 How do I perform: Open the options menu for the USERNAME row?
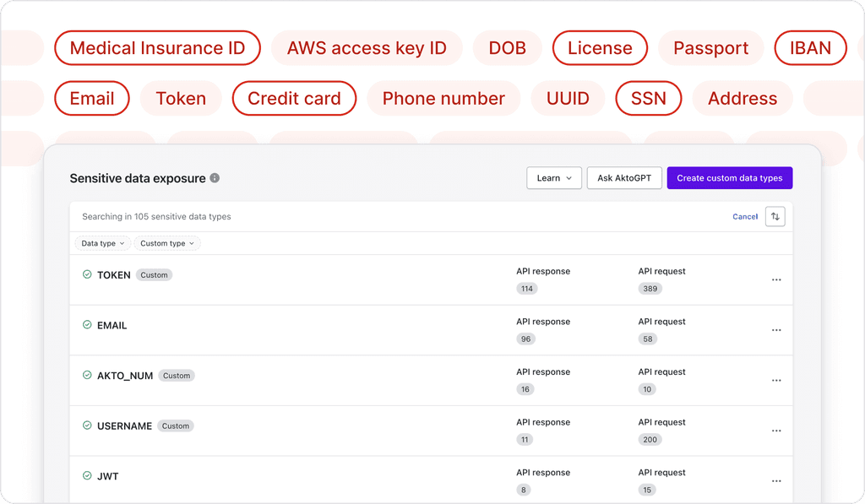click(775, 431)
